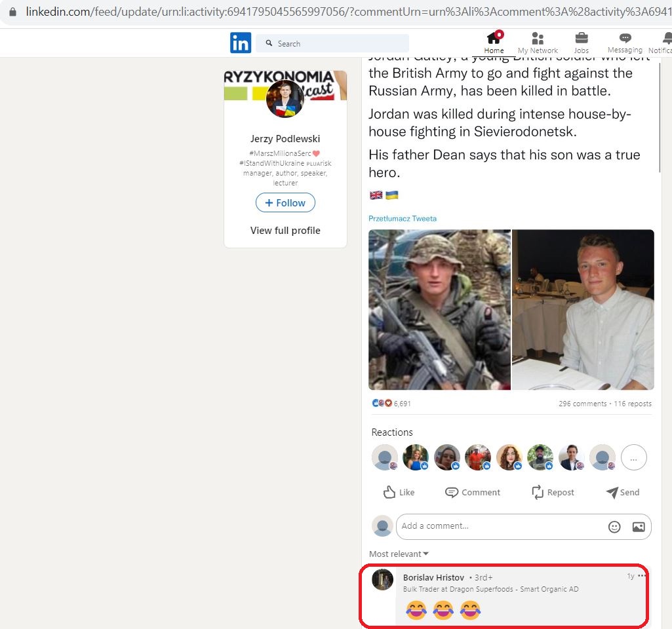Screen dimensions: 672x629
Task: Open the emoji picker in comment box
Action: 614,527
